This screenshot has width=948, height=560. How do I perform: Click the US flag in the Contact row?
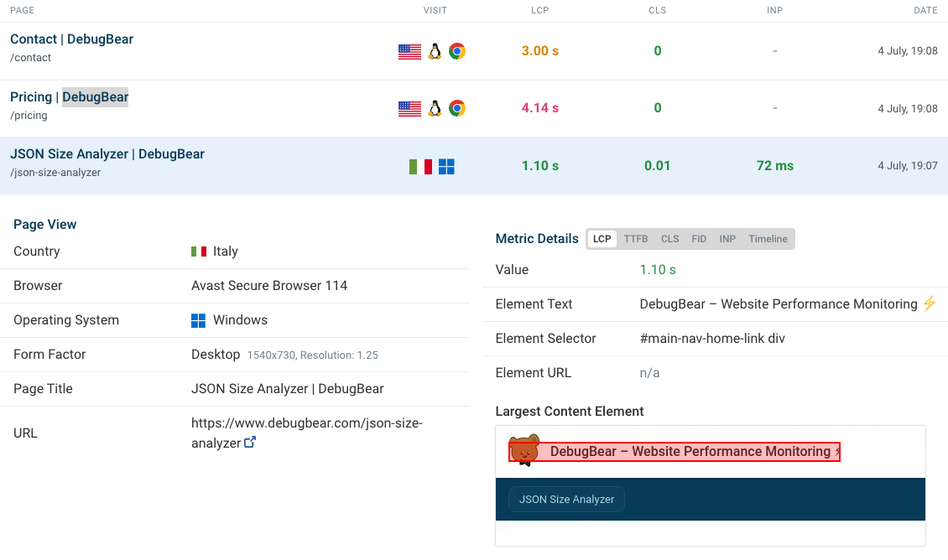(x=410, y=52)
